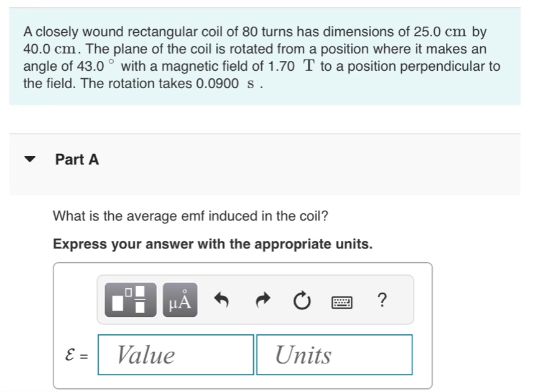This screenshot has width=533, height=392.
Task: Open help with the question mark icon
Action: [x=382, y=299]
